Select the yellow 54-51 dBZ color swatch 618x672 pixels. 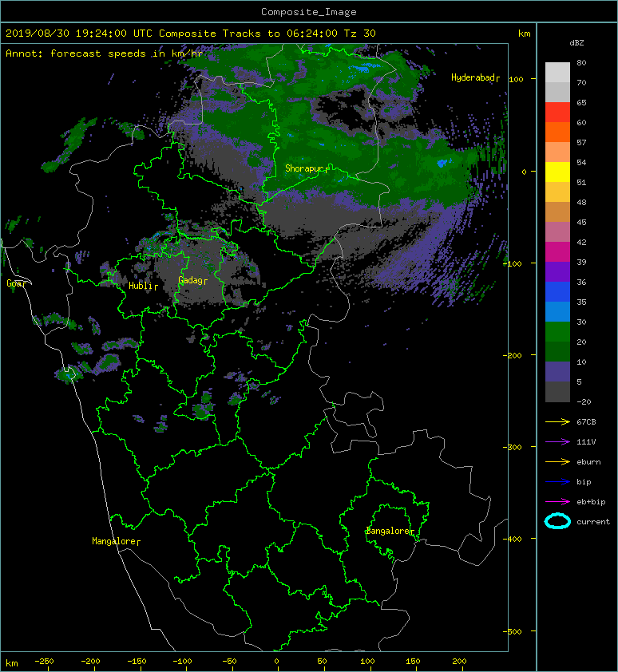(557, 172)
